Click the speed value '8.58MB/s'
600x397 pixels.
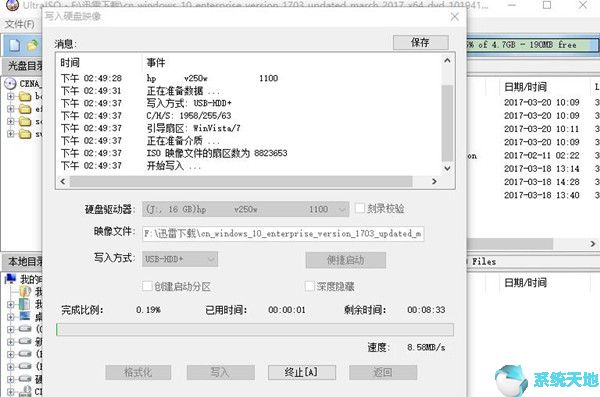[x=426, y=348]
